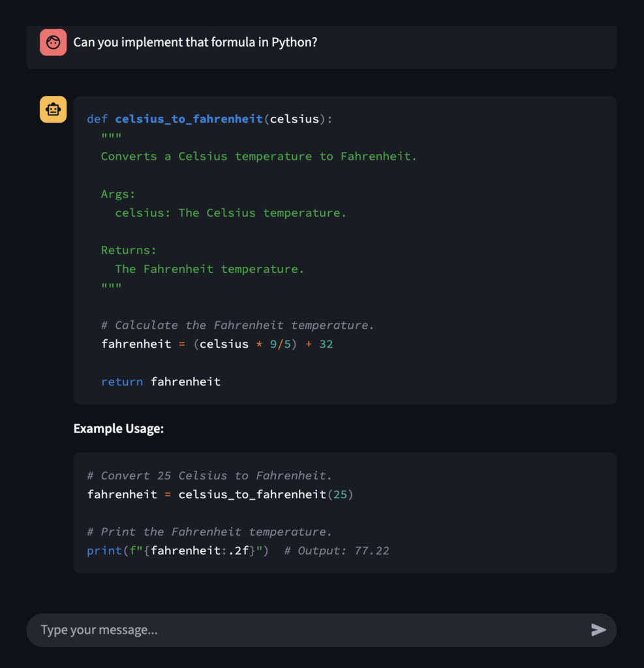Click the "Args:" line in docstring
Viewport: 644px width, 668px height.
(118, 194)
